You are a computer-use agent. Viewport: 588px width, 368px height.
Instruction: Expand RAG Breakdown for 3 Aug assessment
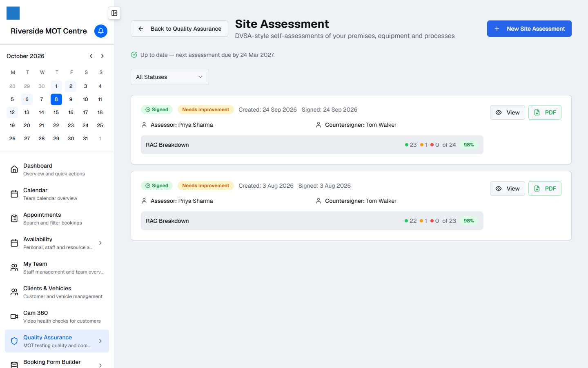[312, 221]
